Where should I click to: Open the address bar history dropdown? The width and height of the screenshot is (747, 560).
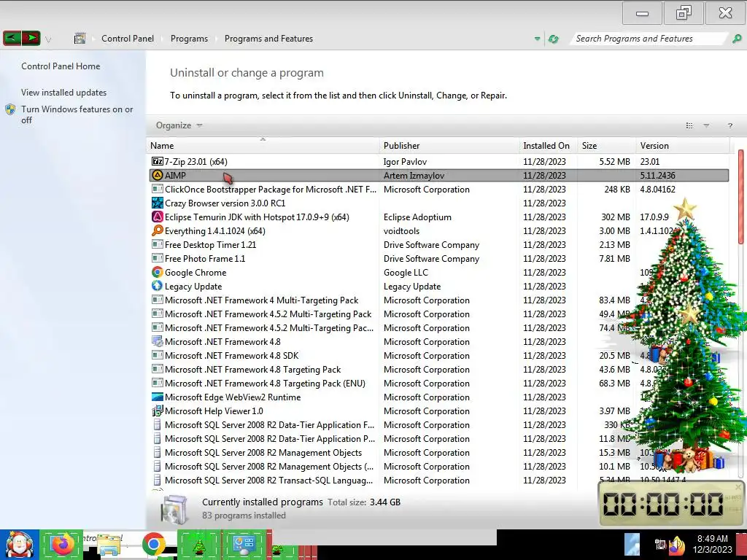(537, 39)
